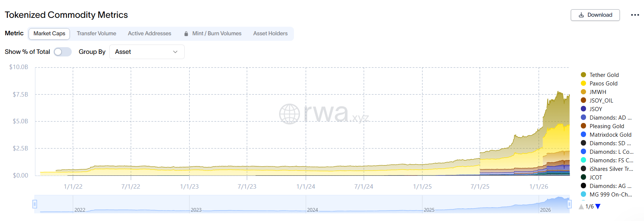Click the gray up arrow above legend pager
Viewport: 644px width, 221px height.
pyautogui.click(x=581, y=207)
